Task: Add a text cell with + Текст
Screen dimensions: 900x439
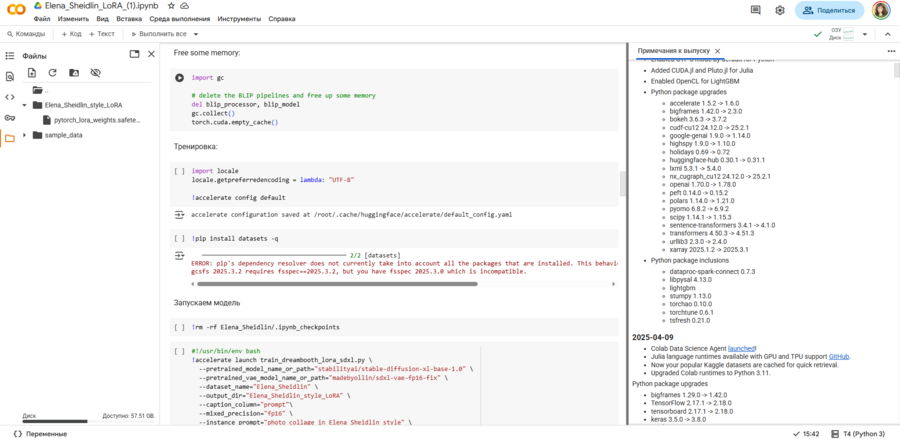Action: (102, 34)
